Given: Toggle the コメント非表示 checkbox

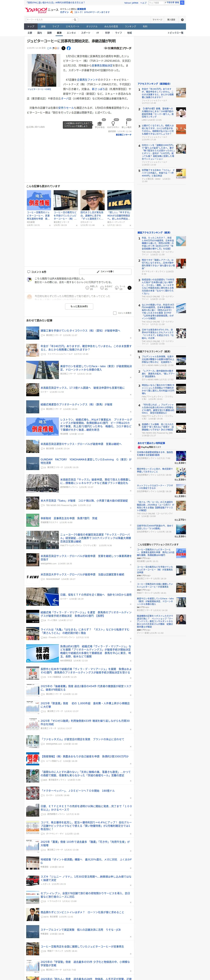Looking at the screenshot, I should tap(115, 313).
